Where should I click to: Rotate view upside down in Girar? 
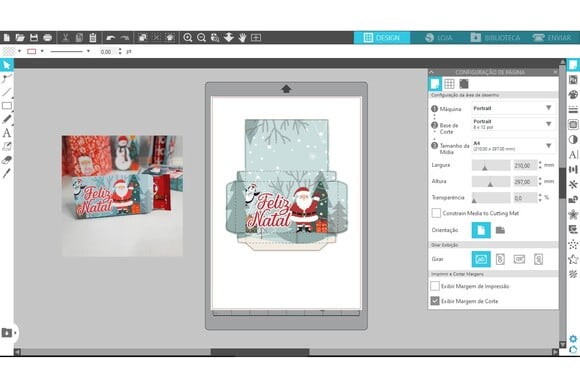tap(519, 259)
